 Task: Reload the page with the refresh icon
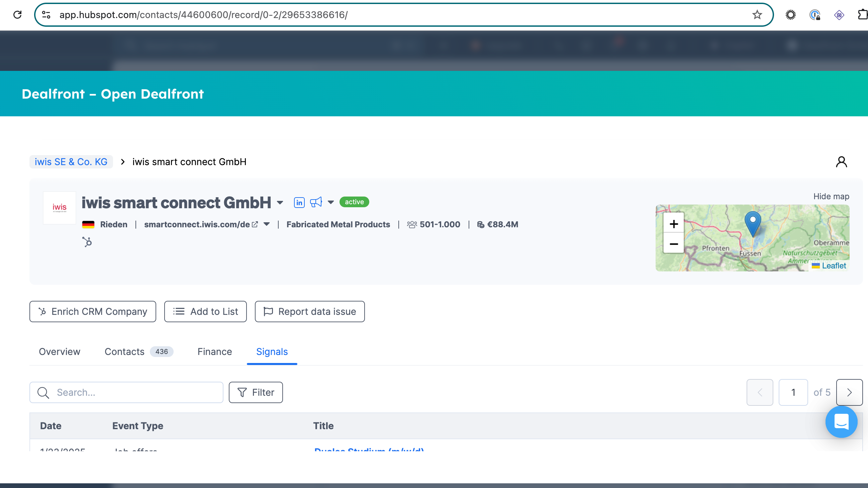pyautogui.click(x=17, y=14)
